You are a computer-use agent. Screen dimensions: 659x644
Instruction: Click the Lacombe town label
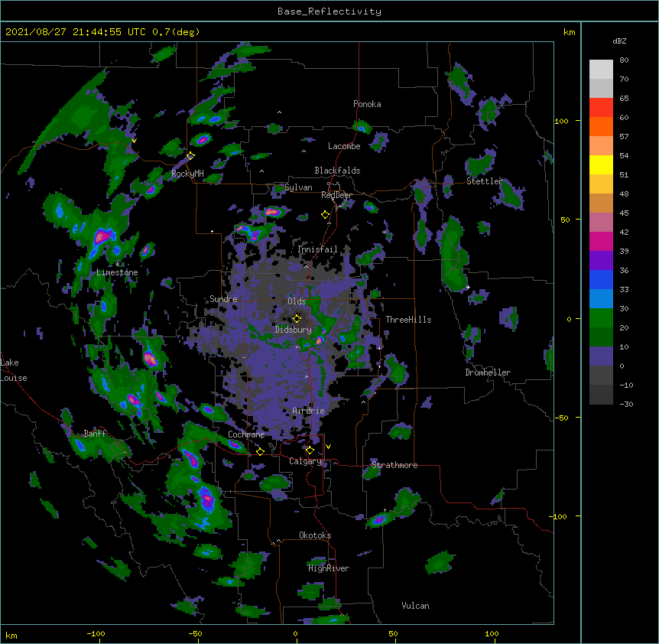[x=344, y=146]
